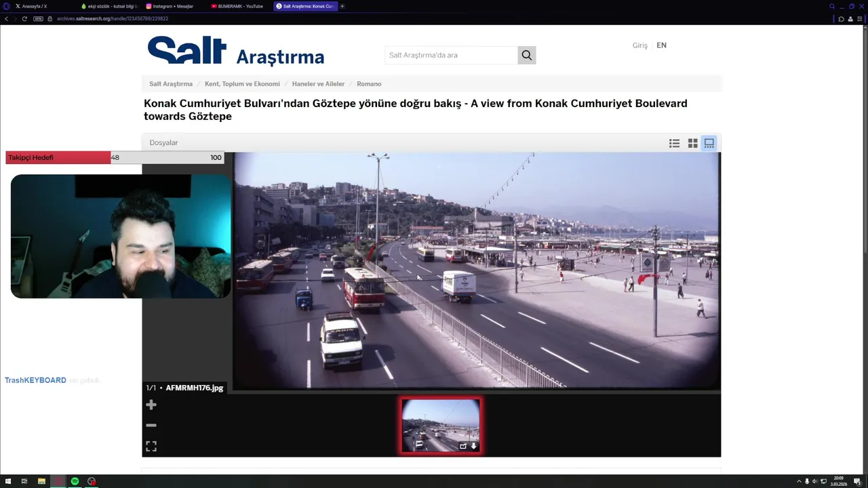Click the Konak Cumhuriyet Bulvarı page title

[416, 110]
